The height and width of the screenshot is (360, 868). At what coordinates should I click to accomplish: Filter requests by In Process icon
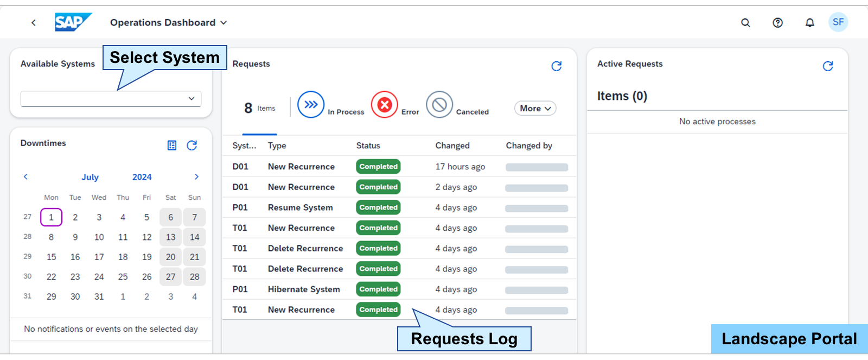[x=311, y=104]
